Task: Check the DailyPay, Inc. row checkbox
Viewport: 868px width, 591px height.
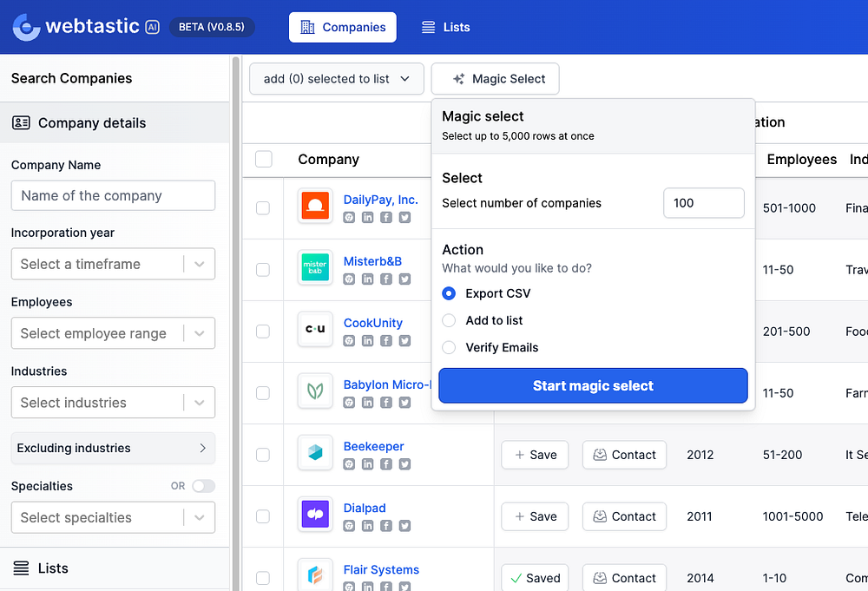Action: (263, 208)
